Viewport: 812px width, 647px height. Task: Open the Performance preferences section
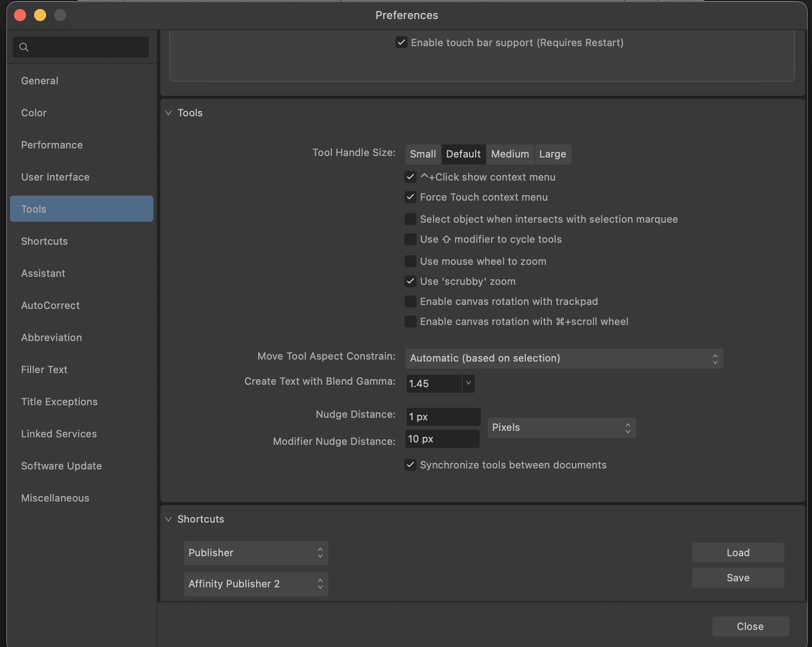(x=52, y=145)
